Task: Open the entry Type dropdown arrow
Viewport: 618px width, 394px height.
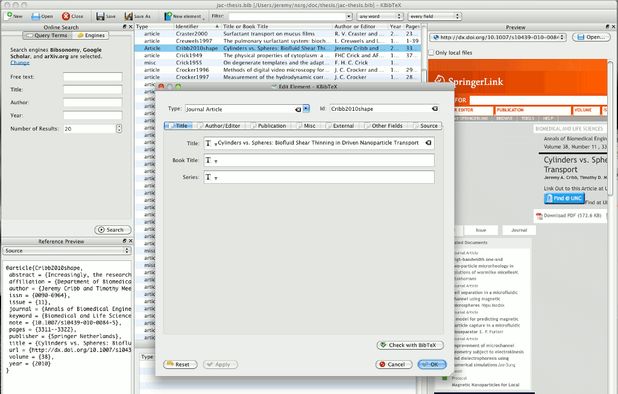Action: pyautogui.click(x=306, y=108)
